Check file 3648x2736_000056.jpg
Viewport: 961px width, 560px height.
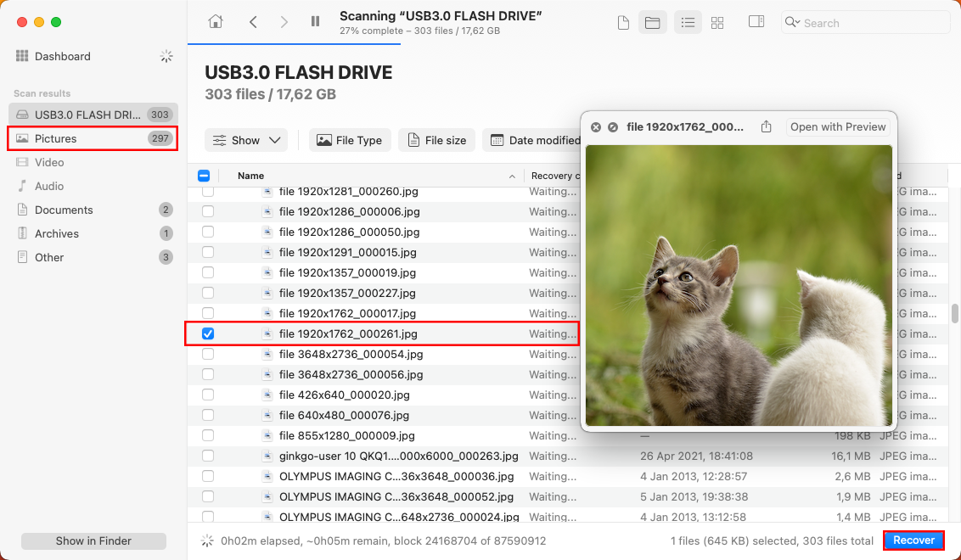click(x=208, y=374)
